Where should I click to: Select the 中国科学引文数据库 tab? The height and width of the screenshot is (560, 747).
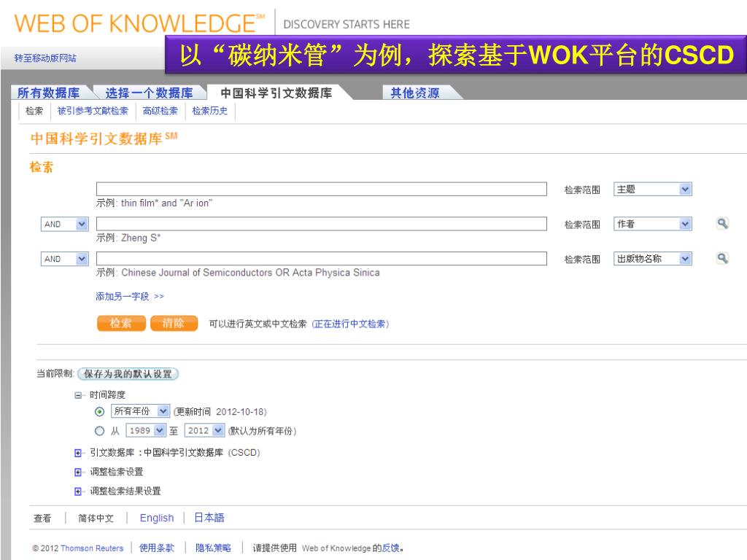pyautogui.click(x=276, y=93)
